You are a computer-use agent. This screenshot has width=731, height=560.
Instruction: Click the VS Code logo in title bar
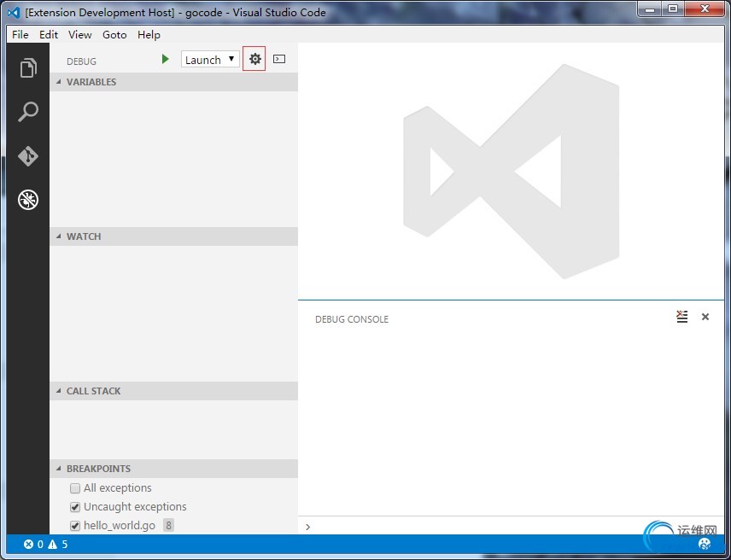[14, 13]
